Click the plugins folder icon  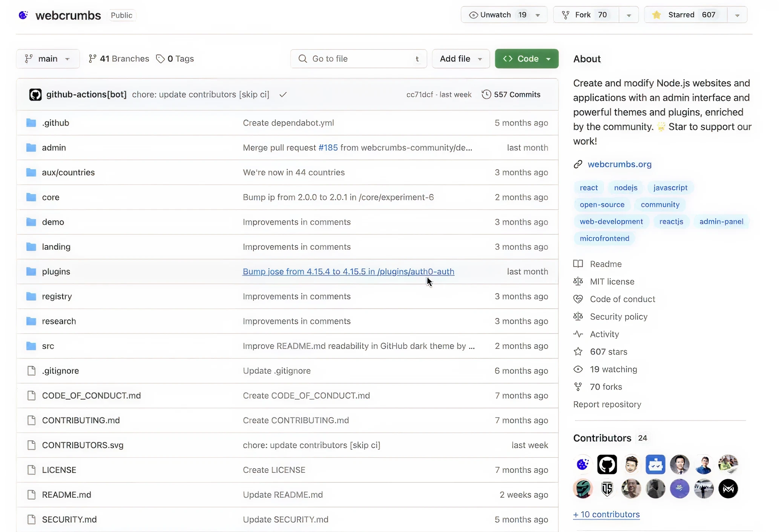click(31, 272)
